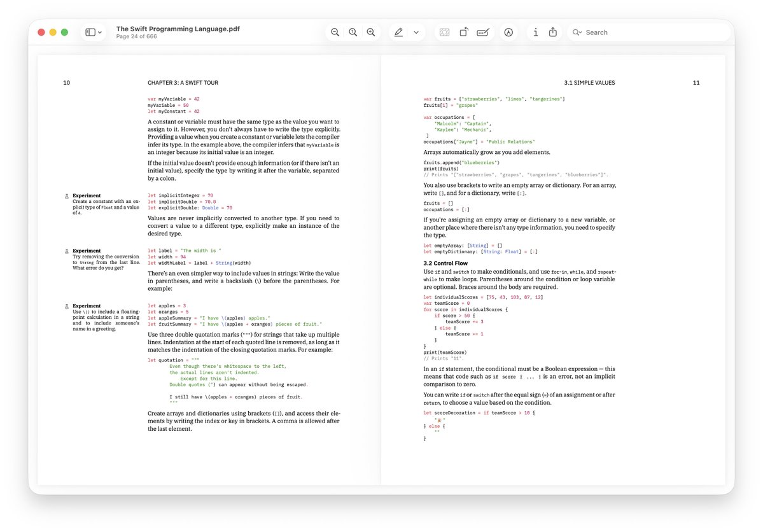Open the Inspector info panel
This screenshot has height=532, width=763.
(535, 32)
